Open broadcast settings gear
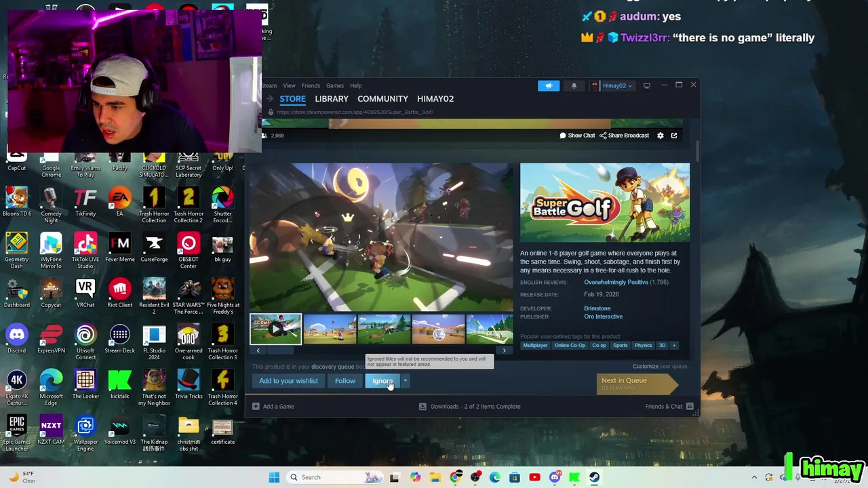The width and height of the screenshot is (868, 488). [660, 136]
